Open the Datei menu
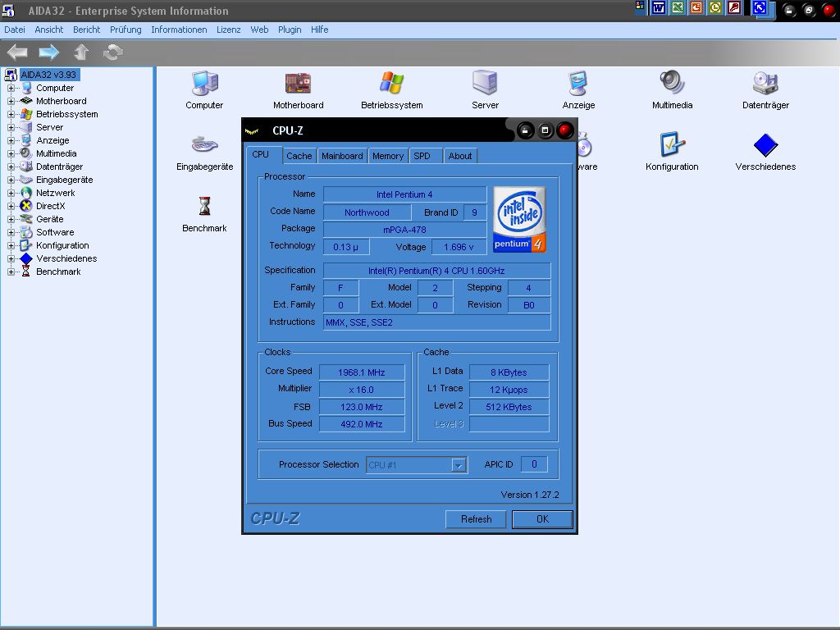 tap(15, 30)
